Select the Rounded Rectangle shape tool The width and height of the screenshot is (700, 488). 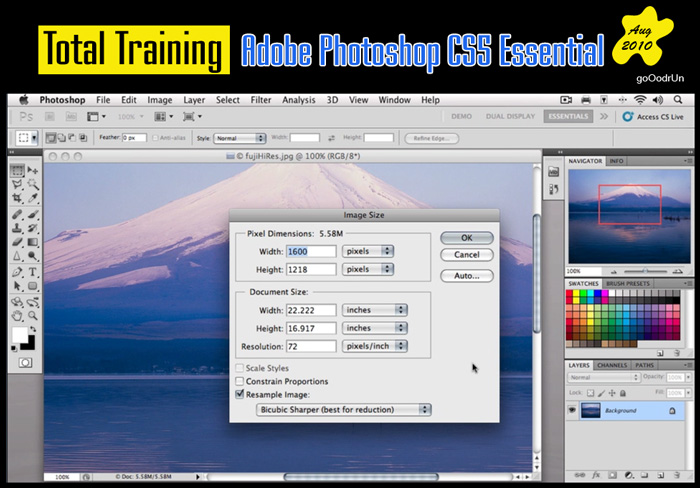point(33,286)
